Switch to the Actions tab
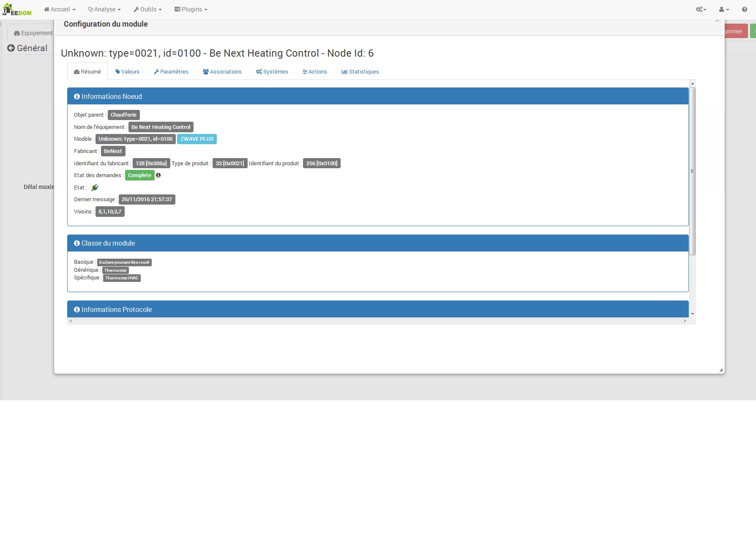The width and height of the screenshot is (756, 541). pos(315,71)
